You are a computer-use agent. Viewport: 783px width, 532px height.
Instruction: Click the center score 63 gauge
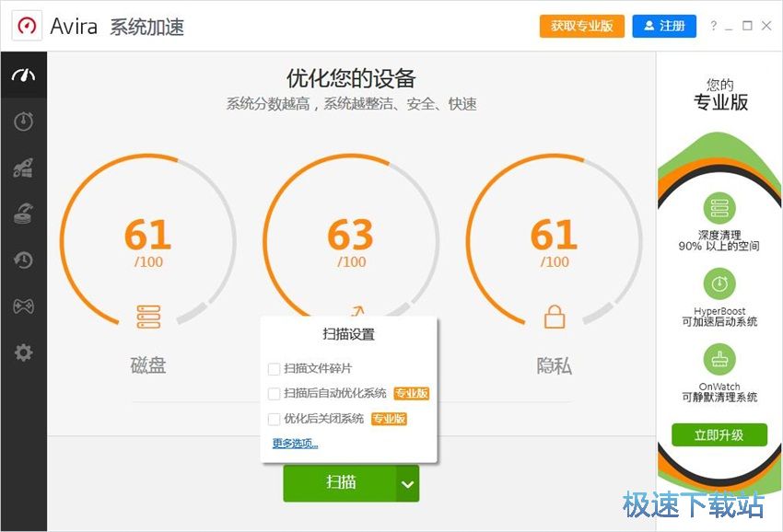tap(351, 235)
